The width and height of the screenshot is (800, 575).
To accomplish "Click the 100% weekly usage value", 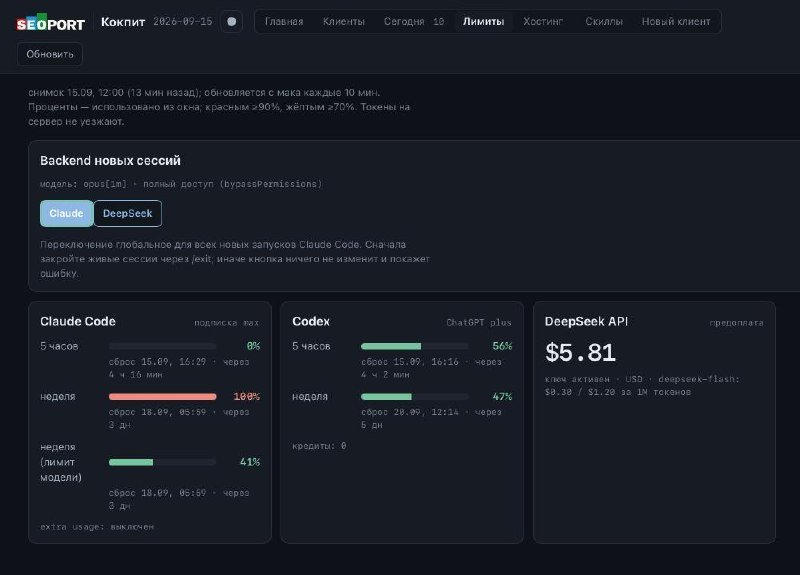I will pyautogui.click(x=247, y=396).
